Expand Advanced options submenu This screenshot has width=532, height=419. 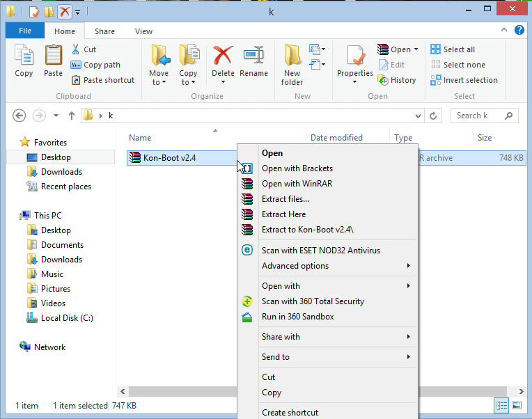tap(328, 266)
